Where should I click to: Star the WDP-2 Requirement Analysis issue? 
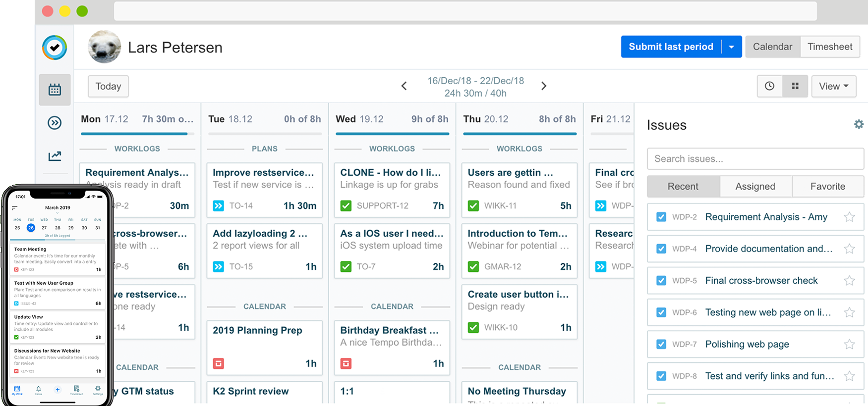[x=849, y=217]
